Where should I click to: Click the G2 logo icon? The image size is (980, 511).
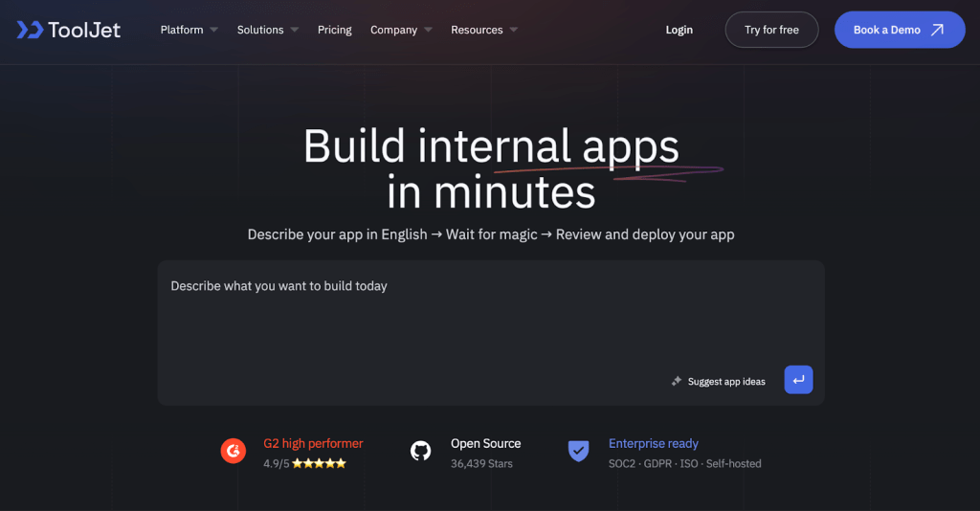click(x=234, y=451)
